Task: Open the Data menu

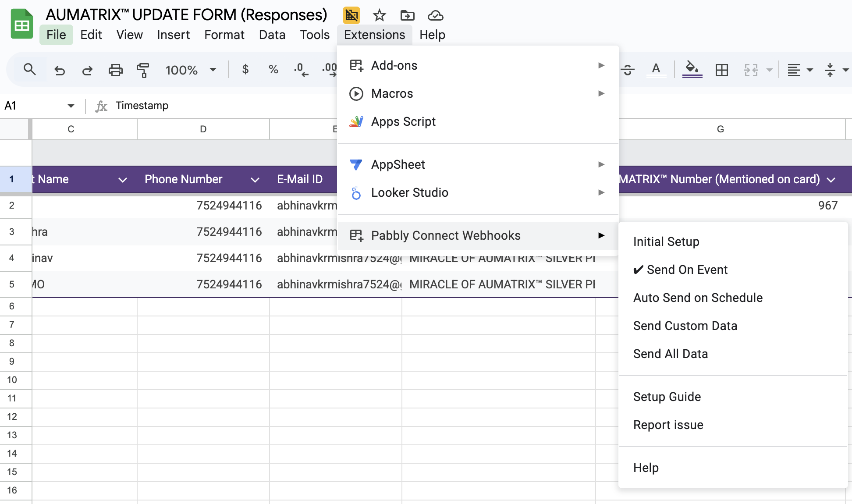Action: (x=272, y=35)
